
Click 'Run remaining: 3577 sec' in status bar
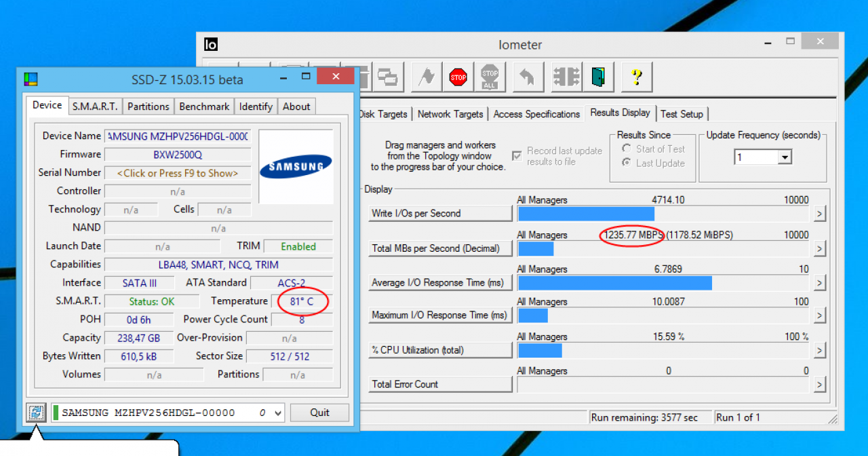tap(644, 417)
